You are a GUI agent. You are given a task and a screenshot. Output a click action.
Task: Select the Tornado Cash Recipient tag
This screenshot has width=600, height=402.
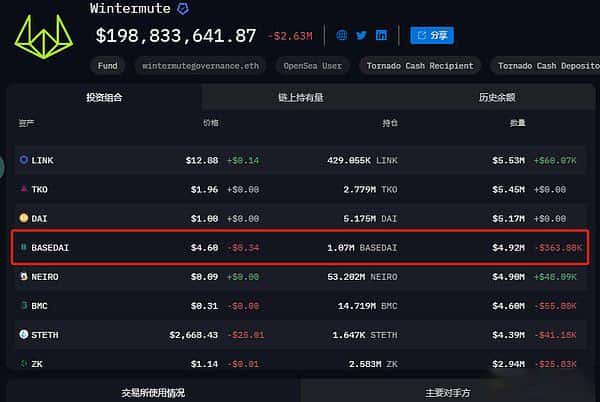click(x=420, y=66)
